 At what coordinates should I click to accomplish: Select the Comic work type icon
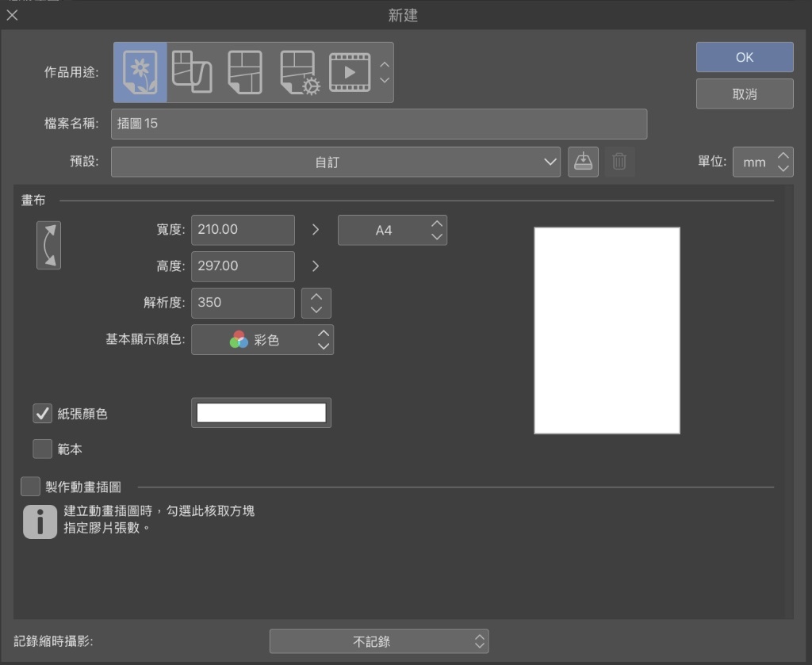point(245,72)
